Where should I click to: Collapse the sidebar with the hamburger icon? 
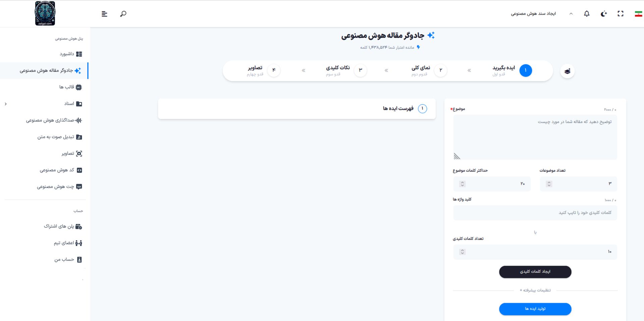[104, 14]
